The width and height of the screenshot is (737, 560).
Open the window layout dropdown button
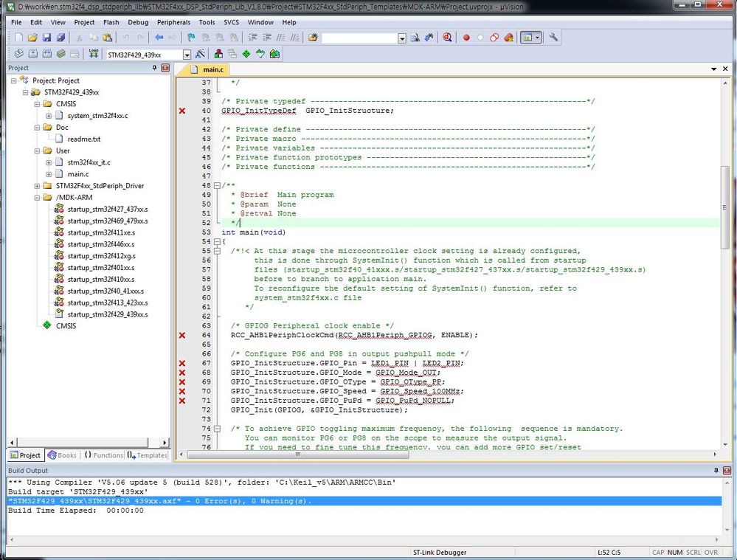(537, 38)
